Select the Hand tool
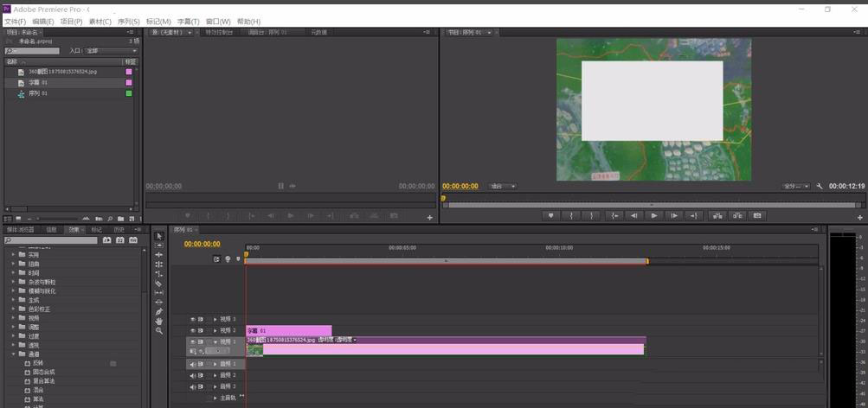 (x=159, y=321)
